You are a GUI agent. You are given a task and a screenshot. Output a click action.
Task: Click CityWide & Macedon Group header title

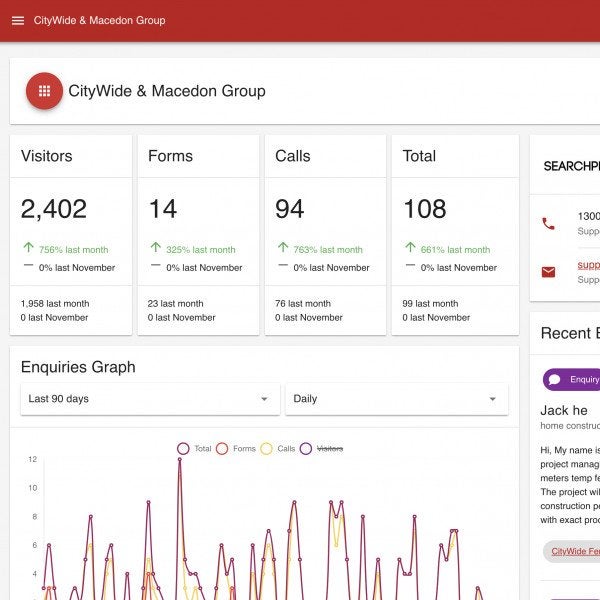(x=99, y=20)
